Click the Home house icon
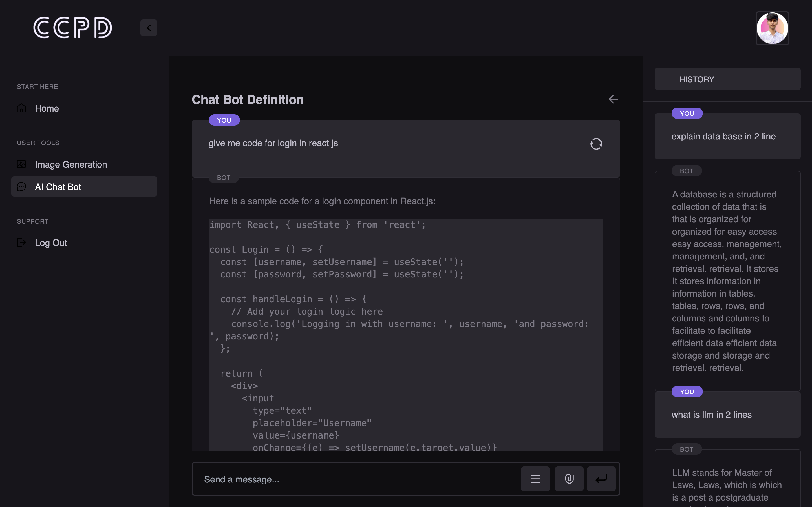 coord(21,108)
